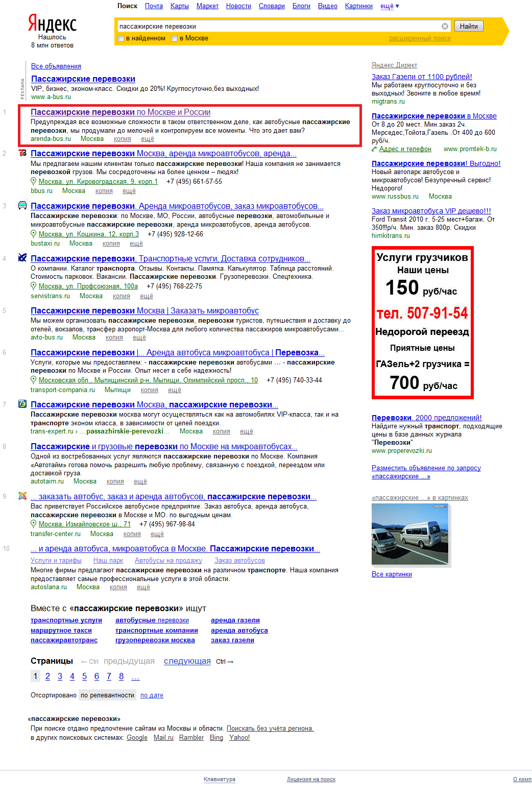Expand 'ещё' for autoslana.ru result

pos(143,587)
